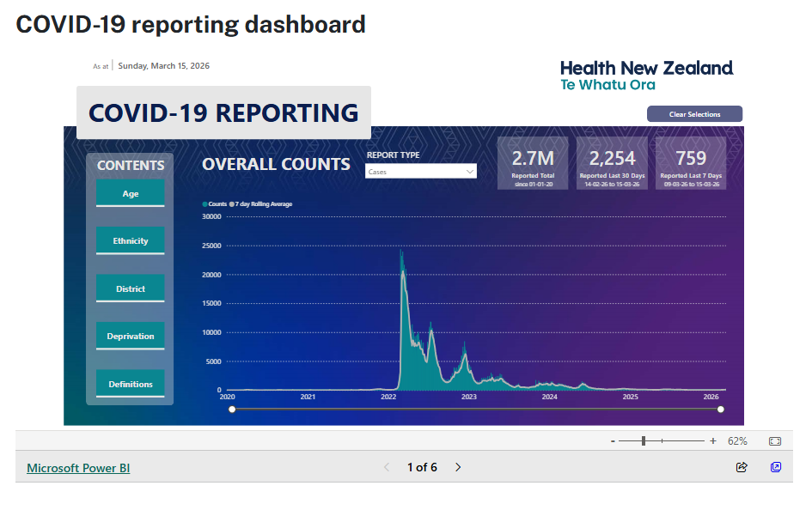Click the Health New Zealand logo
This screenshot has width=812, height=510.
[x=646, y=76]
